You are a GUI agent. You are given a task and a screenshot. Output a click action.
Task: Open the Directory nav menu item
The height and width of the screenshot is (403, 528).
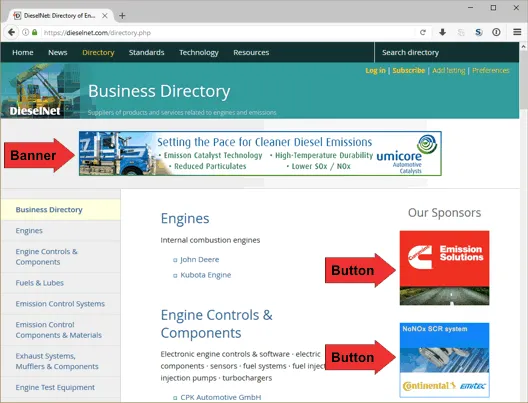click(x=98, y=53)
